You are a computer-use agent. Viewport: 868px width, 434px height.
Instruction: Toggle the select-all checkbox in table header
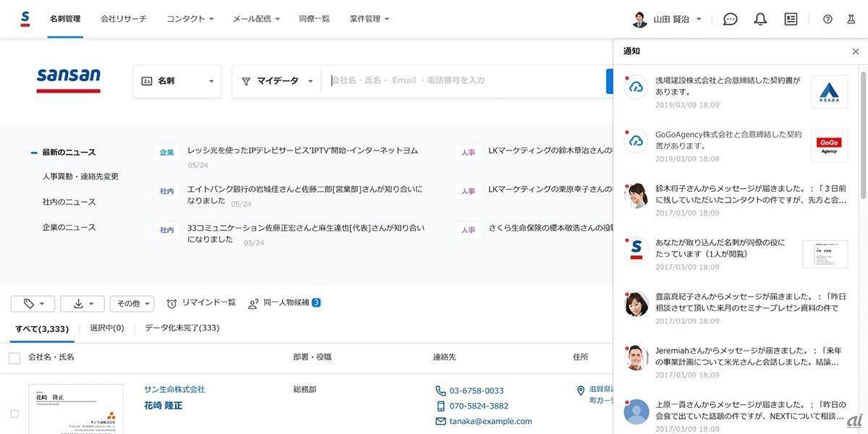[x=14, y=358]
